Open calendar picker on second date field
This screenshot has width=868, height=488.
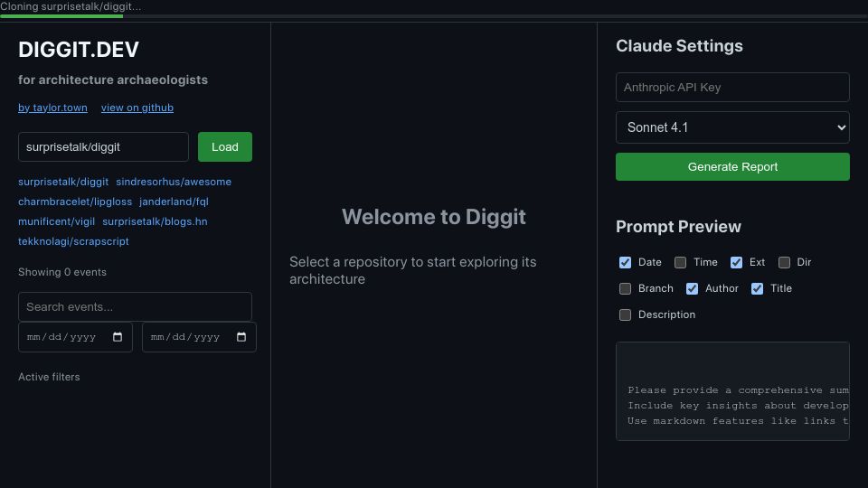[241, 337]
